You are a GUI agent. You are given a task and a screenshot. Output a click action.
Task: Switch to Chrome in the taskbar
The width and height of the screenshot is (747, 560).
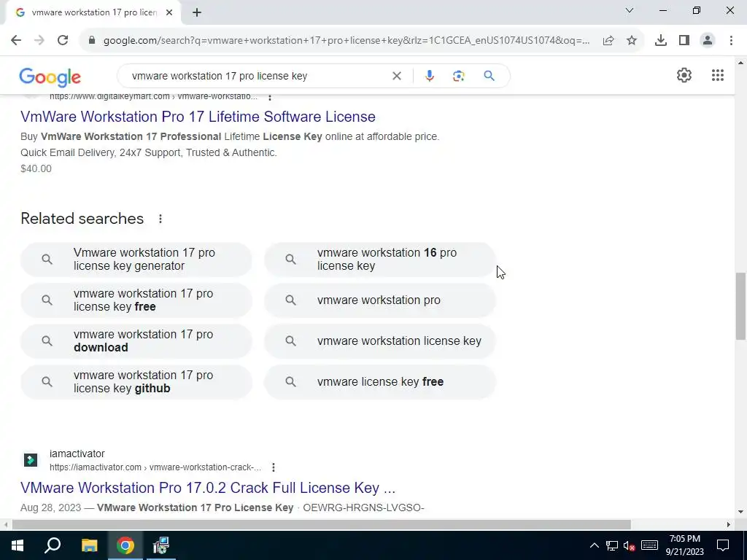[x=125, y=545]
